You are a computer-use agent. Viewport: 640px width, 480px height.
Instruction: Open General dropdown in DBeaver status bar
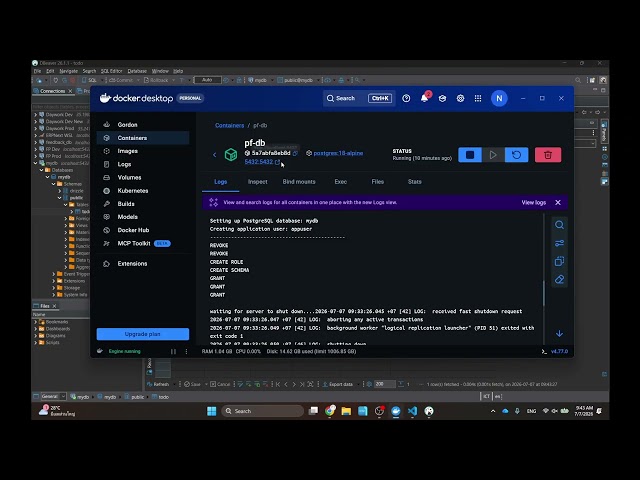(53, 396)
